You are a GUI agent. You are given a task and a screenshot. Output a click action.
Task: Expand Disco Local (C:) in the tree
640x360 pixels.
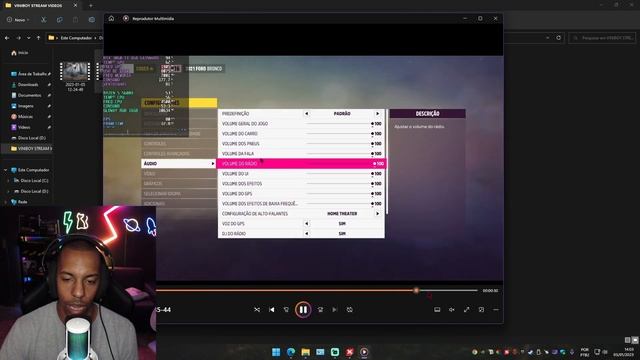8,180
